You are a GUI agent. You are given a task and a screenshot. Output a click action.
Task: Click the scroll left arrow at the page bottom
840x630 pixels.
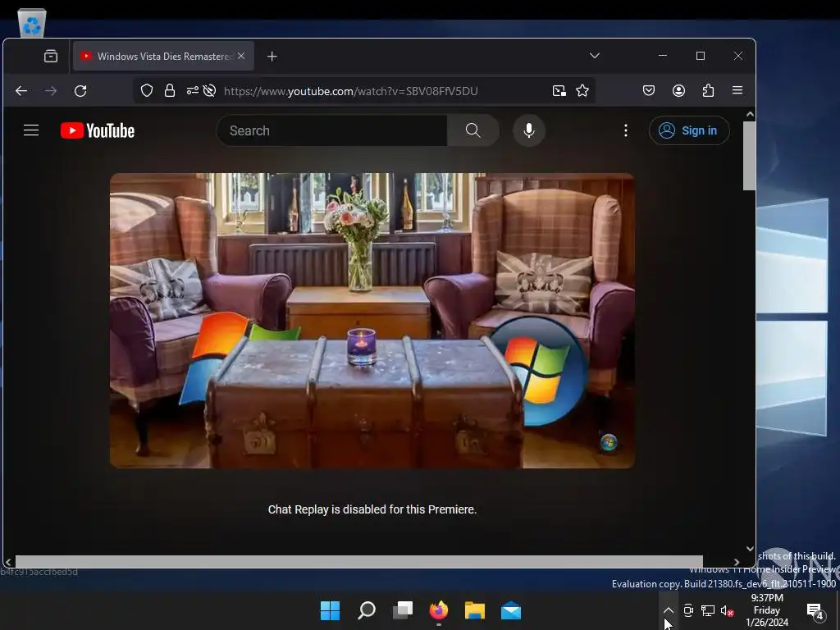tap(8, 562)
